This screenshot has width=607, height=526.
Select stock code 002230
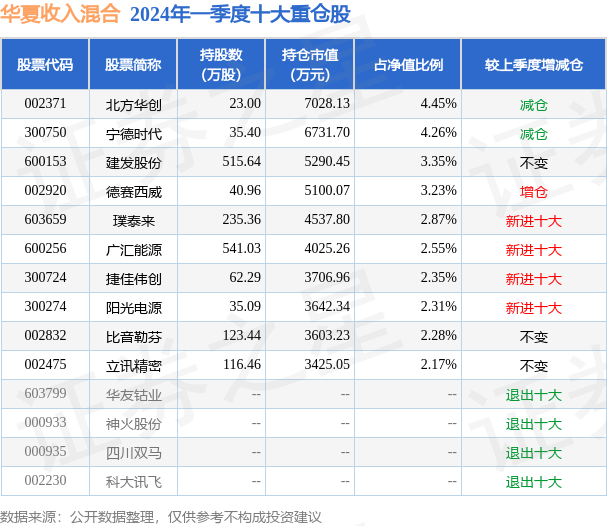pyautogui.click(x=45, y=481)
